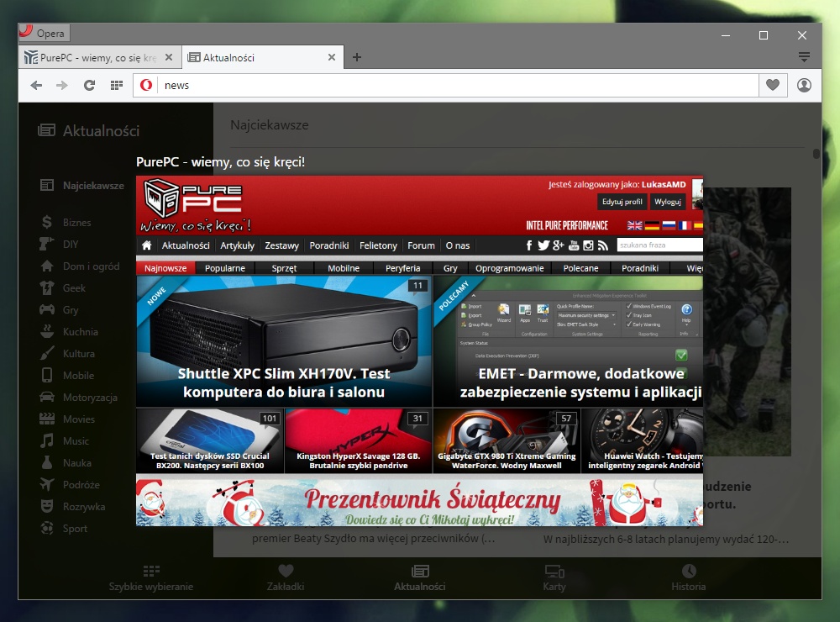
Task: Open the Kuchnia news category
Action: click(69, 332)
